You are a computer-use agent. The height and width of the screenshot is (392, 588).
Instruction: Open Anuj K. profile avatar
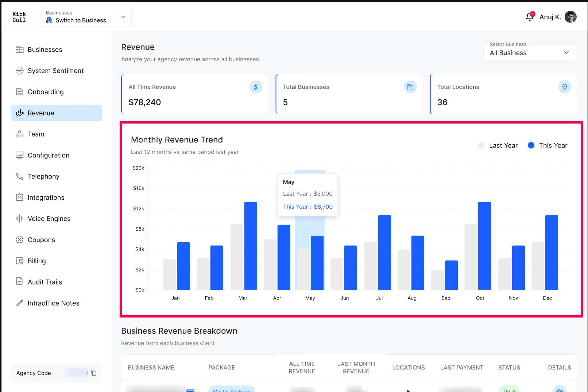pyautogui.click(x=570, y=17)
